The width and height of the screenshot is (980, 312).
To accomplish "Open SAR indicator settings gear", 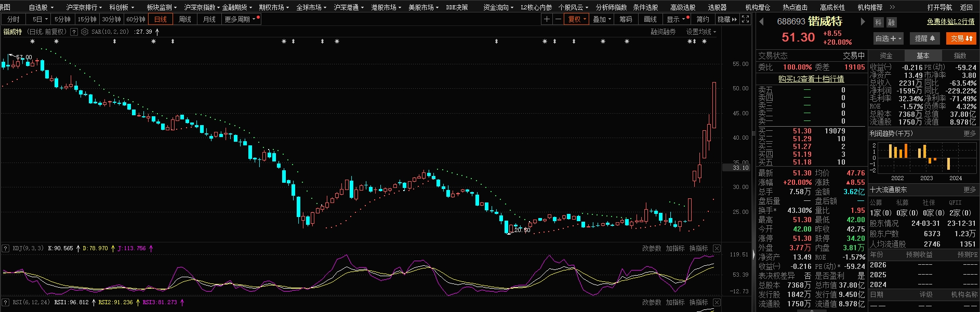I will (x=85, y=32).
